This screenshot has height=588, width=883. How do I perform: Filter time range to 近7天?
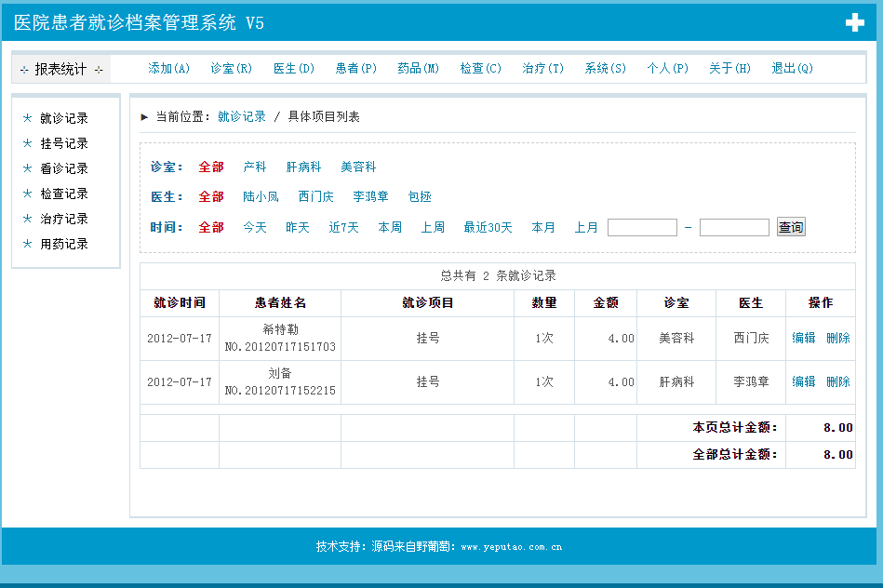tap(343, 227)
